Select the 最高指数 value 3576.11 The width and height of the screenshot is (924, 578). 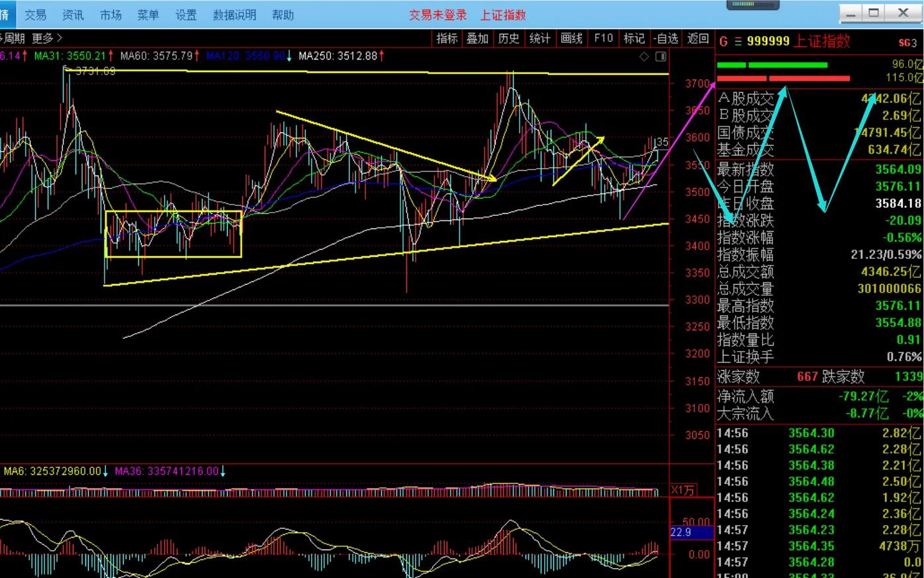(x=898, y=306)
